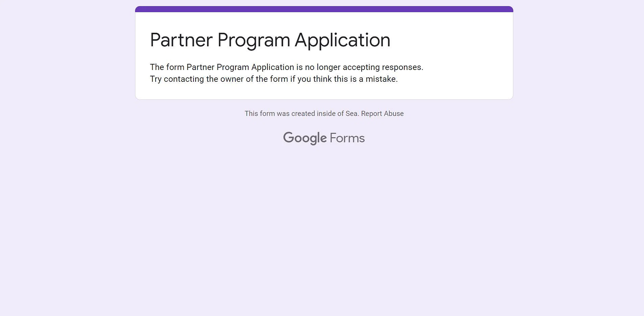Click the Report Abuse link
This screenshot has width=644, height=316.
(x=382, y=114)
